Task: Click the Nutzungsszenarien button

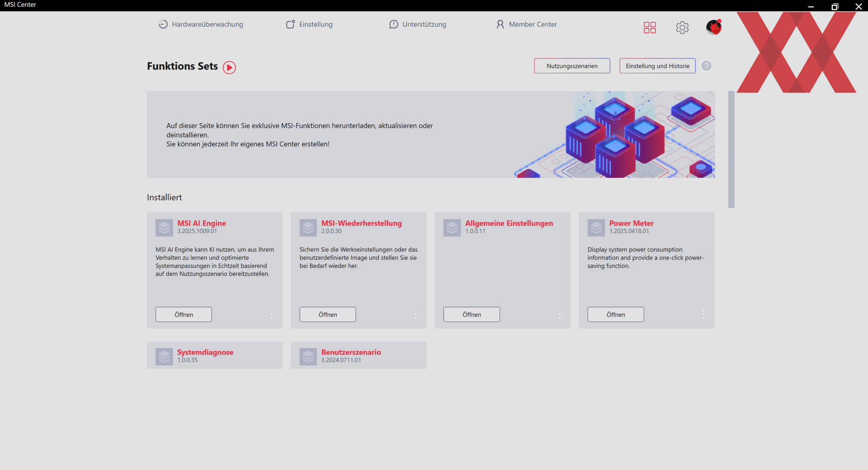Action: [x=572, y=66]
